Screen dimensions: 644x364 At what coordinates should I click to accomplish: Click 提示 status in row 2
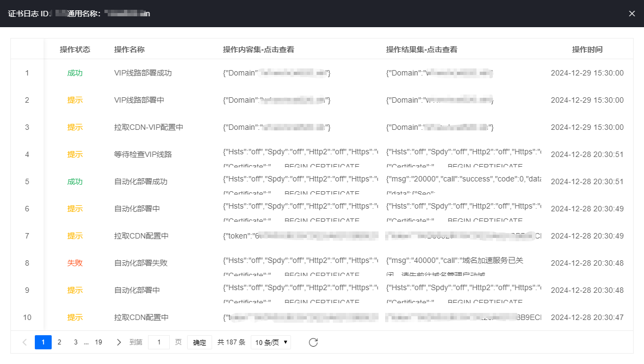point(75,100)
